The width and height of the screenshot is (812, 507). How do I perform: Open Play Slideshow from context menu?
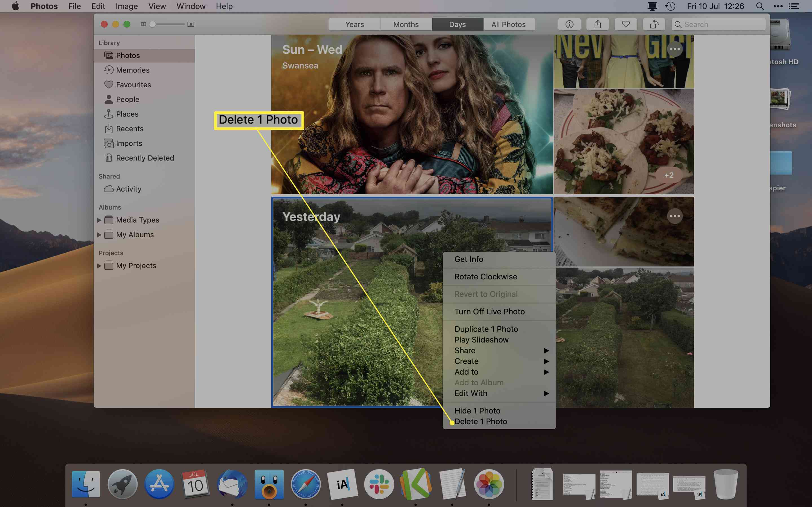[x=482, y=339]
